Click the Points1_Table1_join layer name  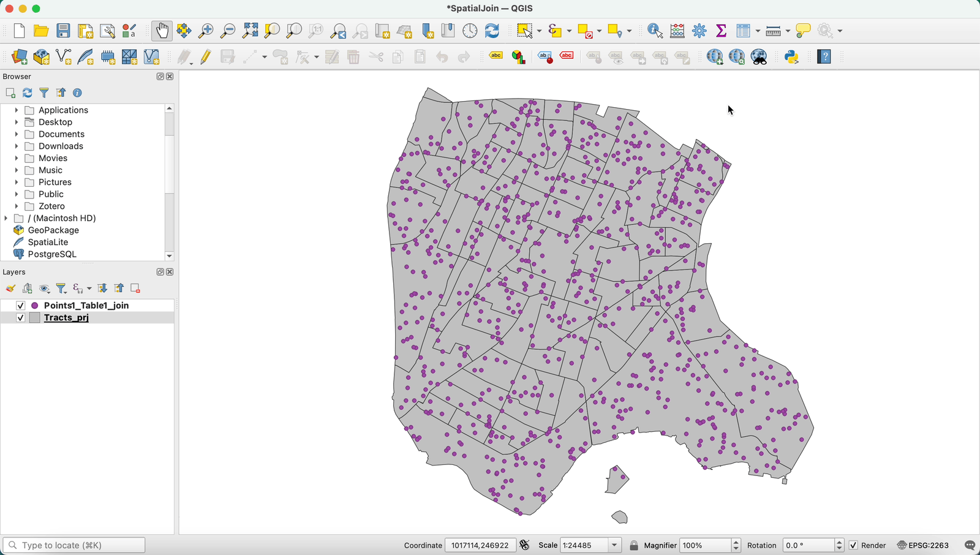click(x=86, y=306)
